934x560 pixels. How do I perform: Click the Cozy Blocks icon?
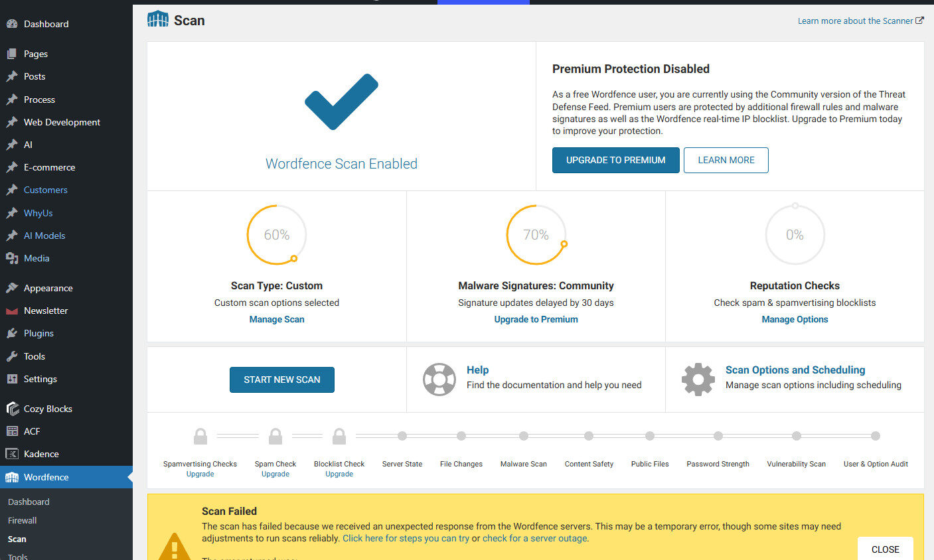pyautogui.click(x=12, y=409)
